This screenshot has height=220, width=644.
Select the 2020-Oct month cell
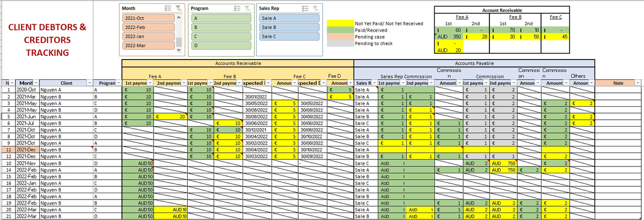pyautogui.click(x=27, y=90)
